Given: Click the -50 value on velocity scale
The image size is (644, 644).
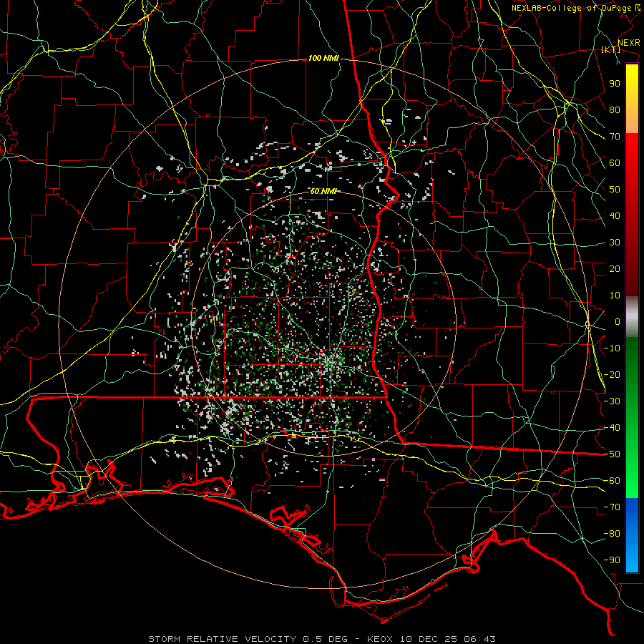Looking at the screenshot, I should click(612, 454).
